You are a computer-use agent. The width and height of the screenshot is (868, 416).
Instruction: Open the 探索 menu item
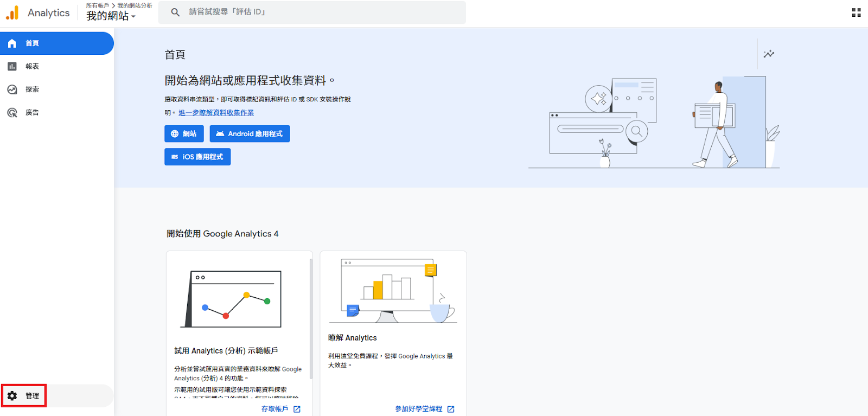(x=56, y=89)
